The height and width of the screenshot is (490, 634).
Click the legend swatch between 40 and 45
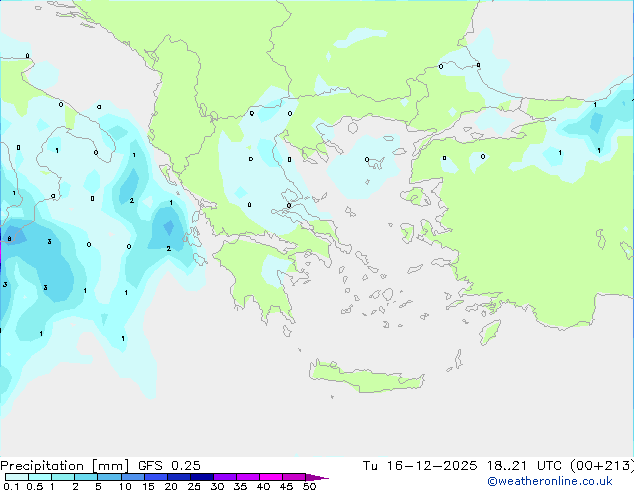[x=271, y=477]
